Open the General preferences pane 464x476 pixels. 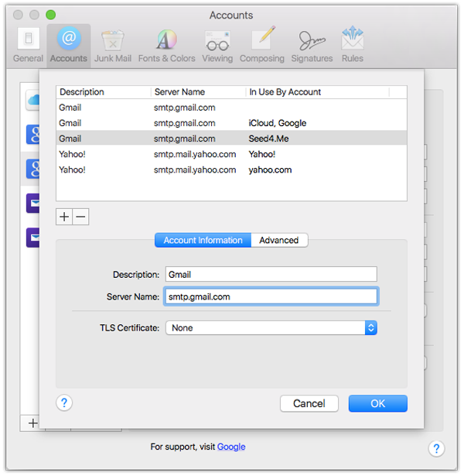click(x=28, y=45)
